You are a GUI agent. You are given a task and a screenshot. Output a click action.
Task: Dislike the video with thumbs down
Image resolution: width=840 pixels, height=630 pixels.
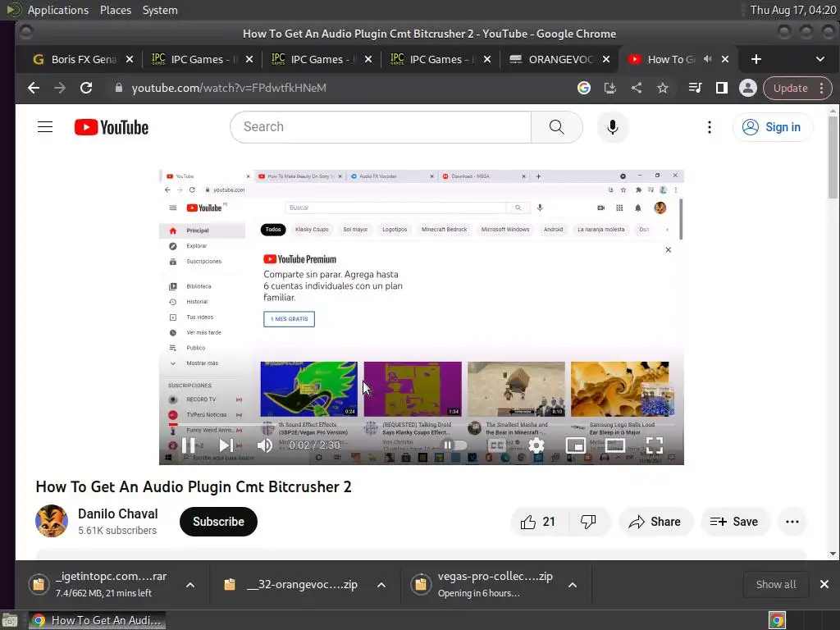pyautogui.click(x=589, y=522)
